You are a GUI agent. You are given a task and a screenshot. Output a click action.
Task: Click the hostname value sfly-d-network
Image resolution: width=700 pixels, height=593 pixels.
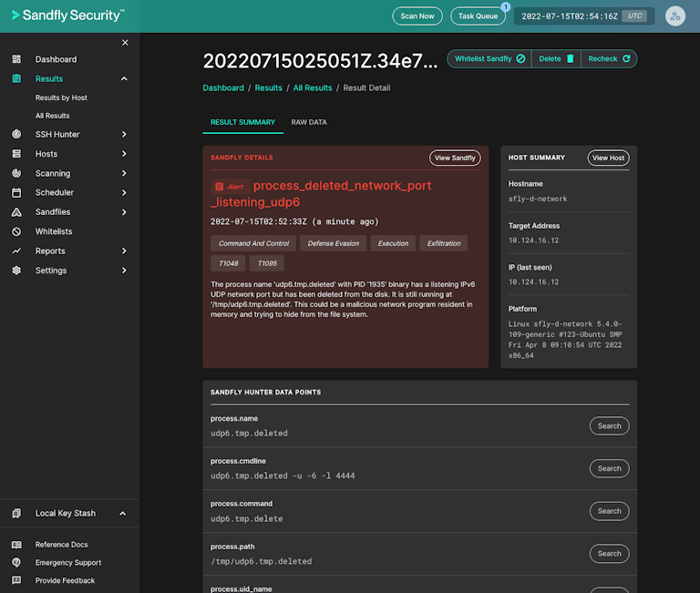click(538, 199)
